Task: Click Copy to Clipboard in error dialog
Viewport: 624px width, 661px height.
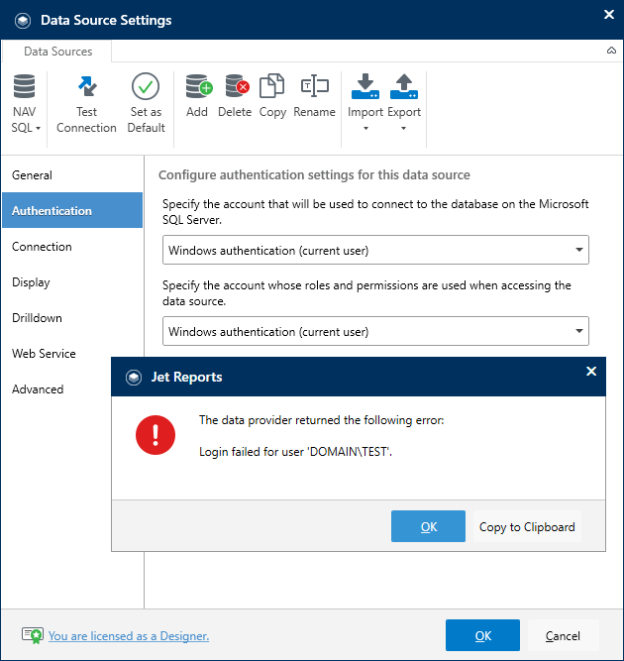Action: [x=527, y=527]
